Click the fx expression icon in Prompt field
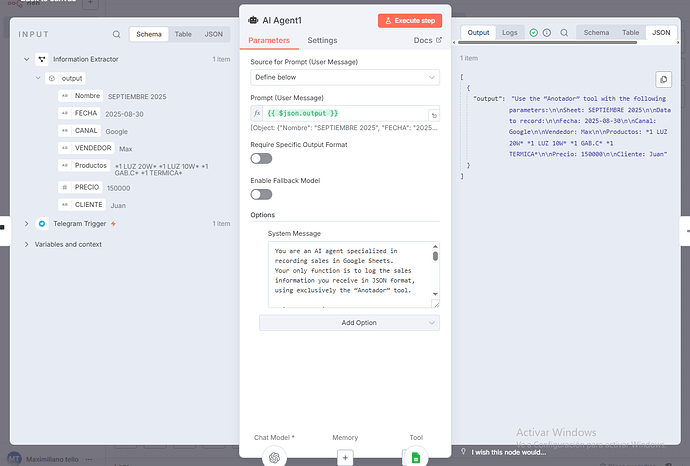Image resolution: width=690 pixels, height=466 pixels. [257, 113]
